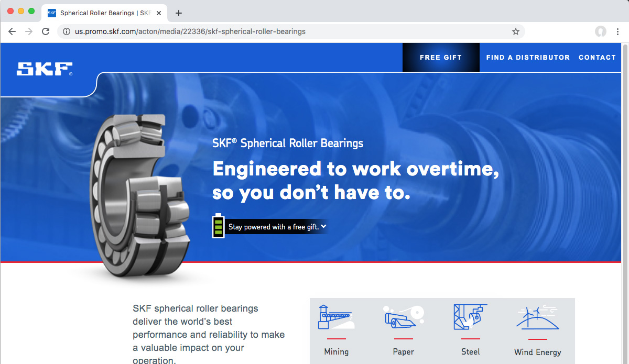
Task: Open the FREE GIFT menu item
Action: tap(441, 58)
